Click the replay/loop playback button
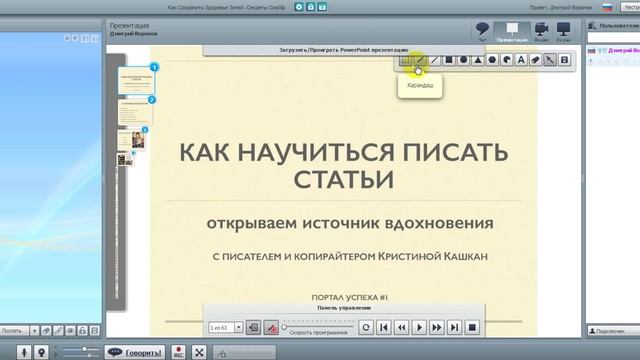The image size is (640, 360). pos(366,327)
